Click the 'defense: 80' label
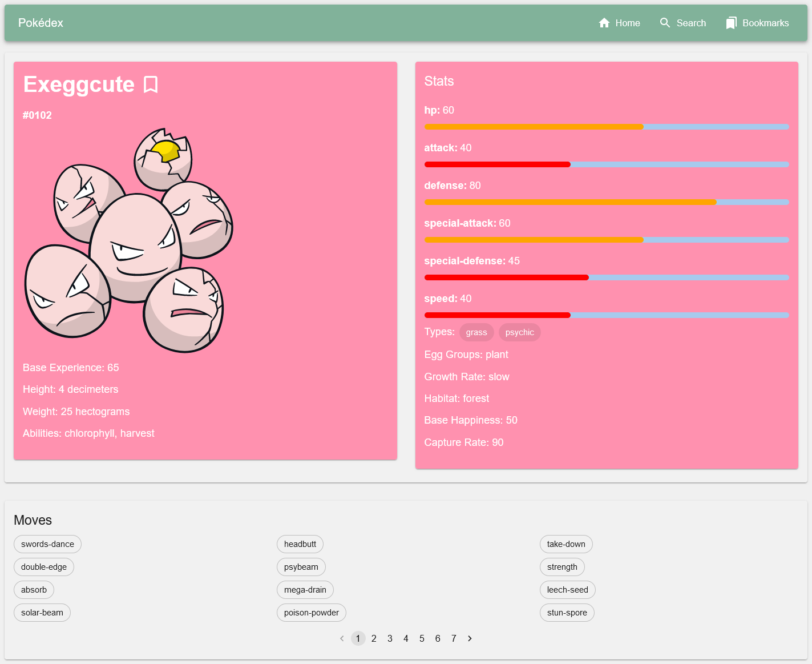 (x=453, y=186)
